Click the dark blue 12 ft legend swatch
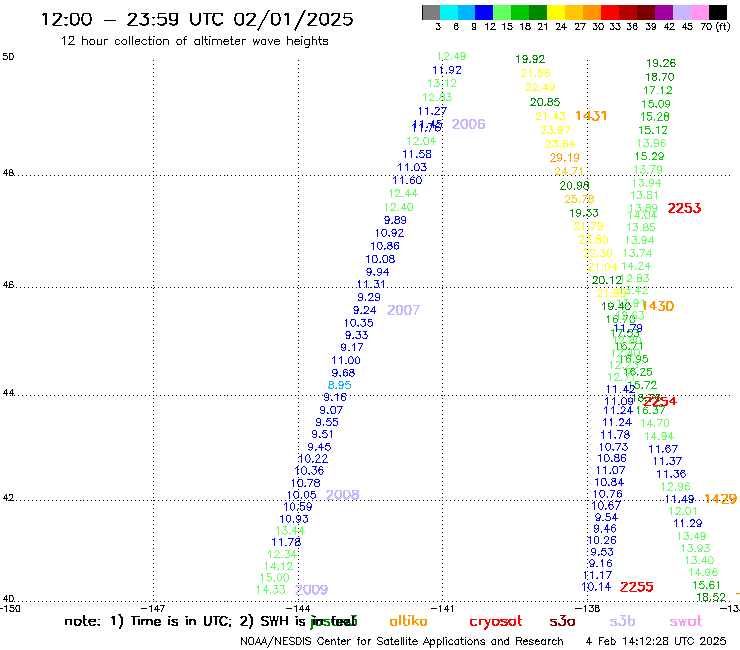 click(484, 12)
